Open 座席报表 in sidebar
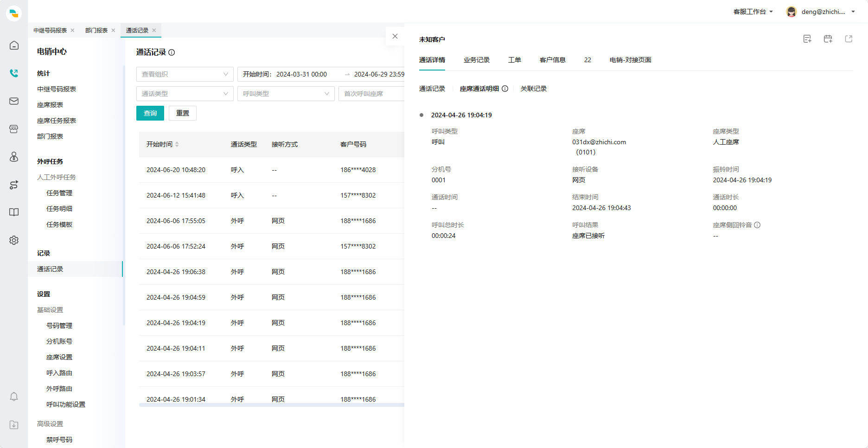Screen dimensions: 868x448 click(50, 105)
